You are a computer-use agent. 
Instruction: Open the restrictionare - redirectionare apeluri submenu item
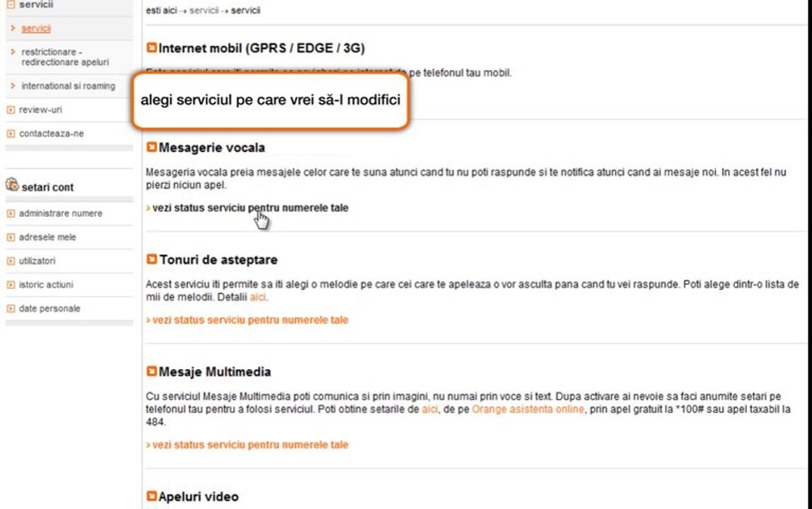[65, 57]
